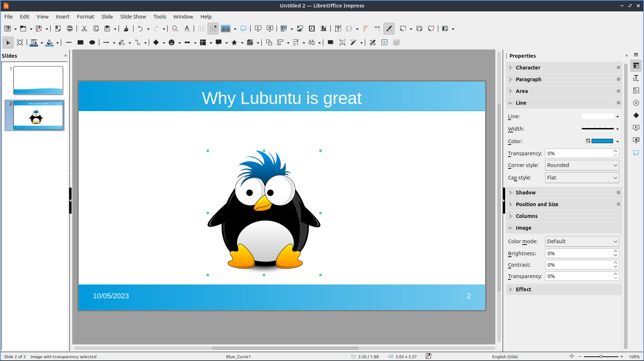The width and height of the screenshot is (644, 361).
Task: Select the Crop Image tool
Action: [342, 42]
